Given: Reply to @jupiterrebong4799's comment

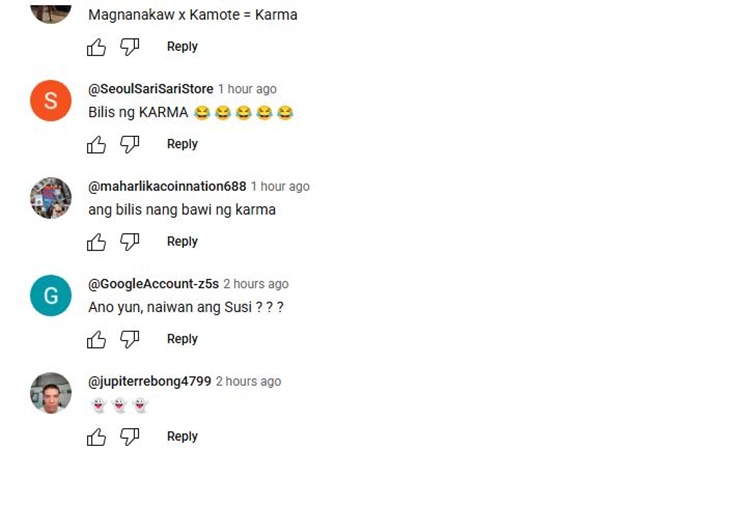Looking at the screenshot, I should point(182,437).
